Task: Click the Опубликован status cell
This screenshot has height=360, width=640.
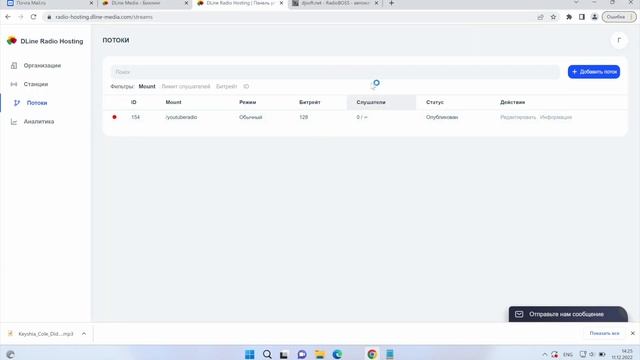Action: click(442, 117)
